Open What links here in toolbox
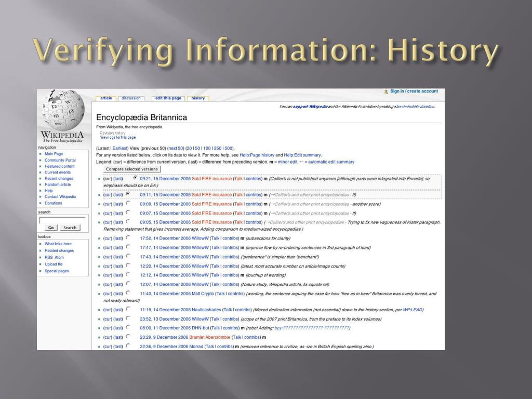 [x=58, y=244]
